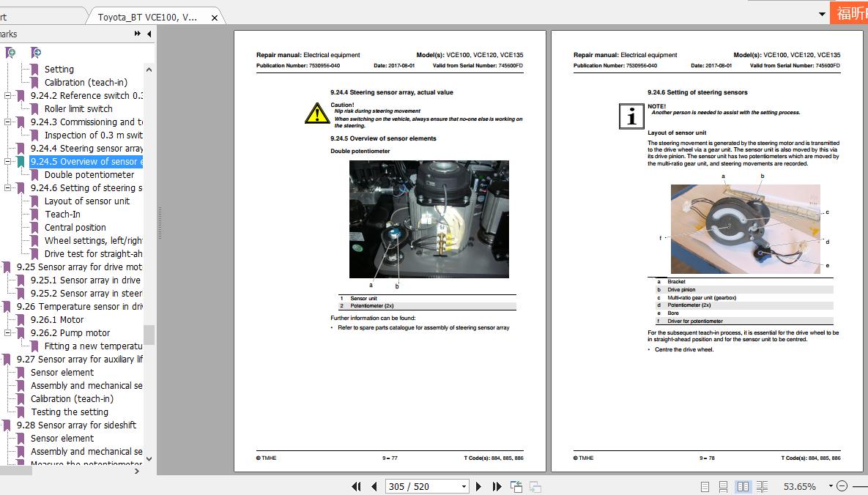The image size is (868, 495).
Task: Collapse all bookmarks icon
Action: (36, 53)
